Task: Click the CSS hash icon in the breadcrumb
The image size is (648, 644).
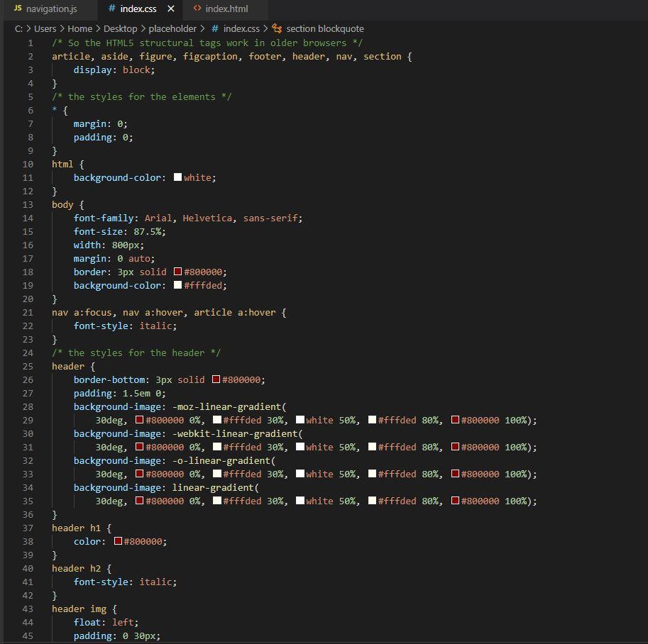Action: [215, 29]
